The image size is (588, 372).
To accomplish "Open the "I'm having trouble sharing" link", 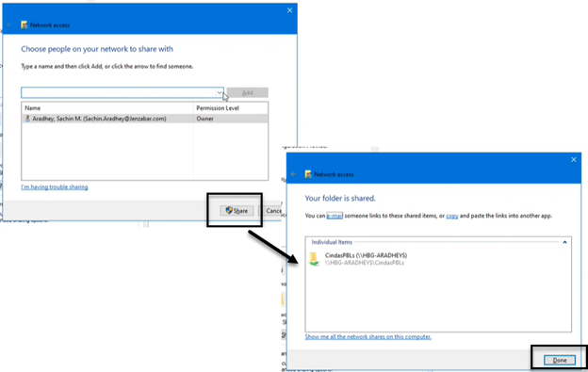I will point(55,186).
